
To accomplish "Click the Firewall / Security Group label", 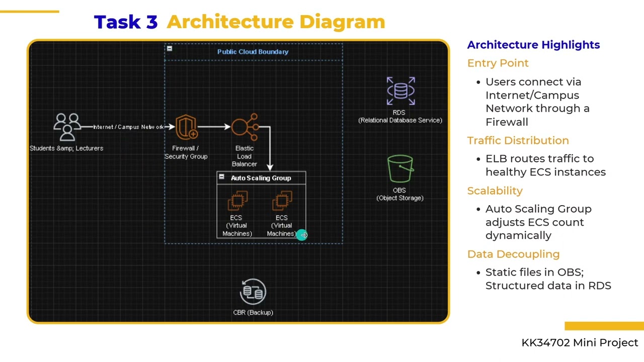I will click(186, 152).
